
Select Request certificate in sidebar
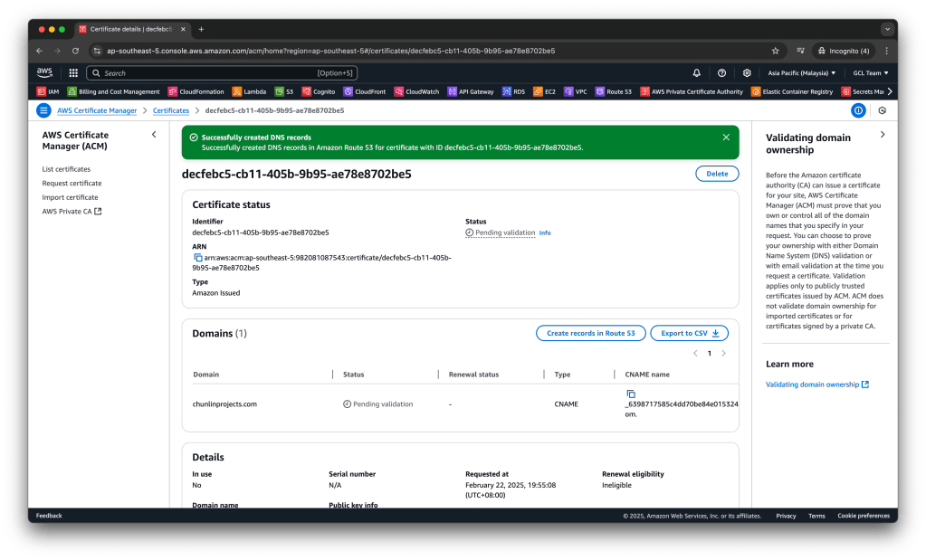[72, 183]
